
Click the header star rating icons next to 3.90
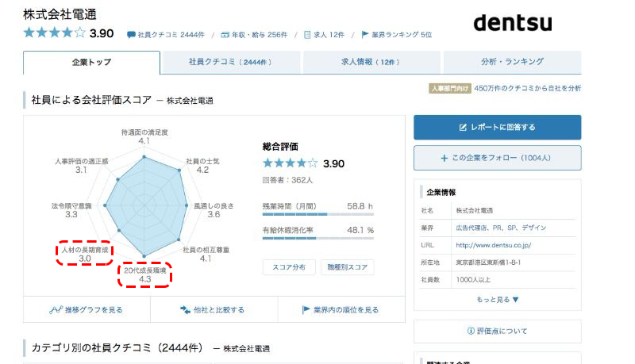[x=55, y=33]
